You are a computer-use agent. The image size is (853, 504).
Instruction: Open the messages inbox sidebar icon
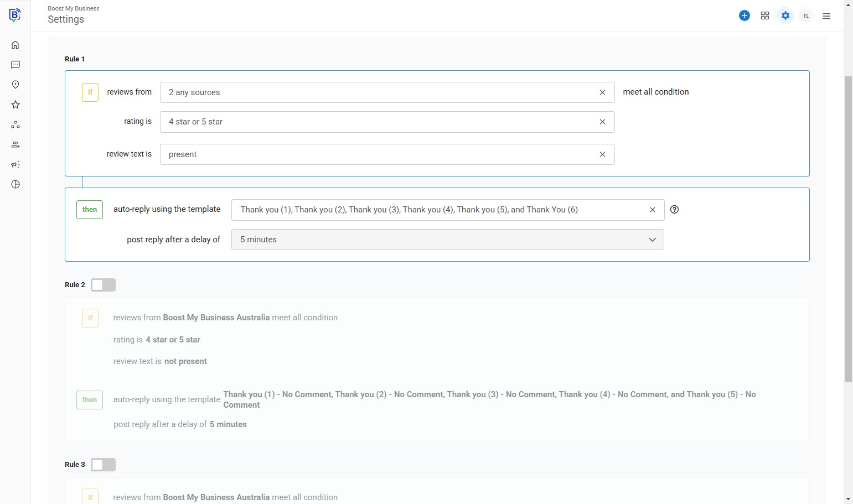[15, 65]
